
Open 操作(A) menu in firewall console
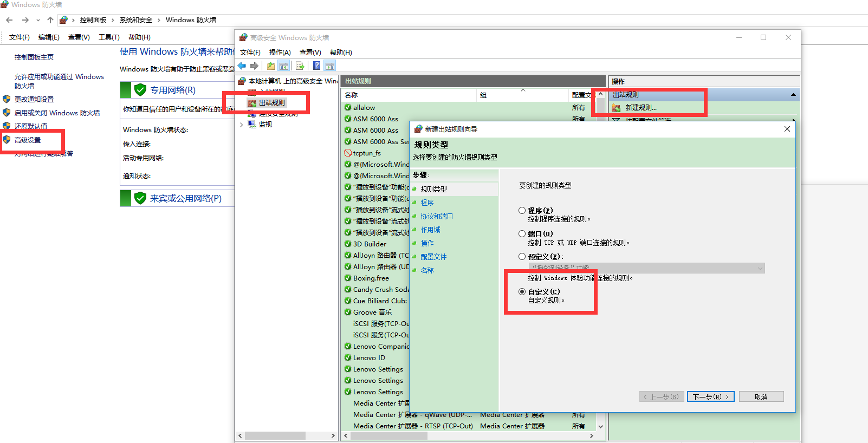pyautogui.click(x=280, y=53)
